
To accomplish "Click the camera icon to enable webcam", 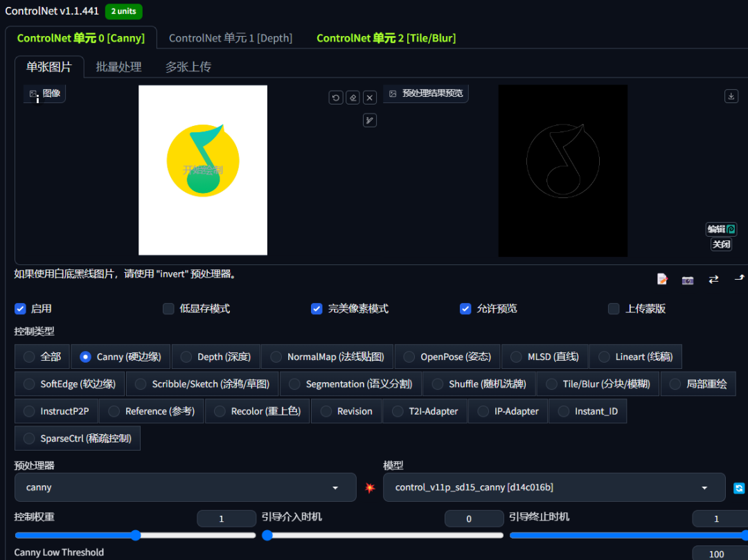I will pos(688,280).
